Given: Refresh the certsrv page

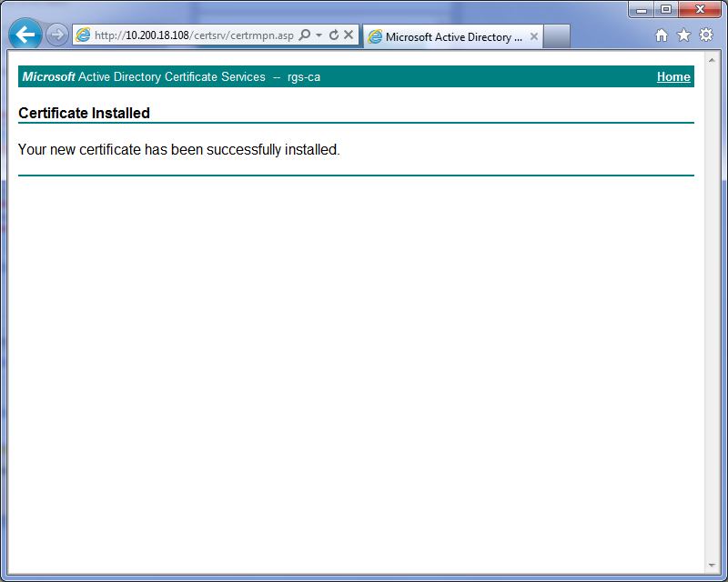Looking at the screenshot, I should pos(333,35).
